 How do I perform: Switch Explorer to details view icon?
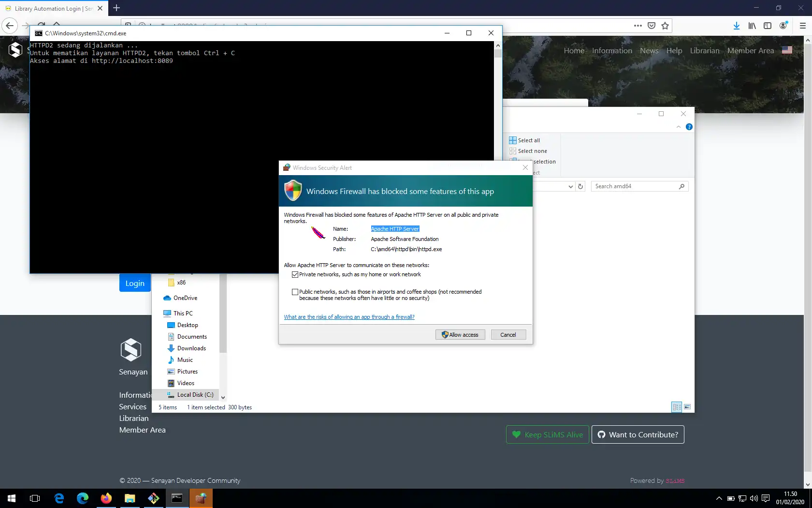point(677,407)
